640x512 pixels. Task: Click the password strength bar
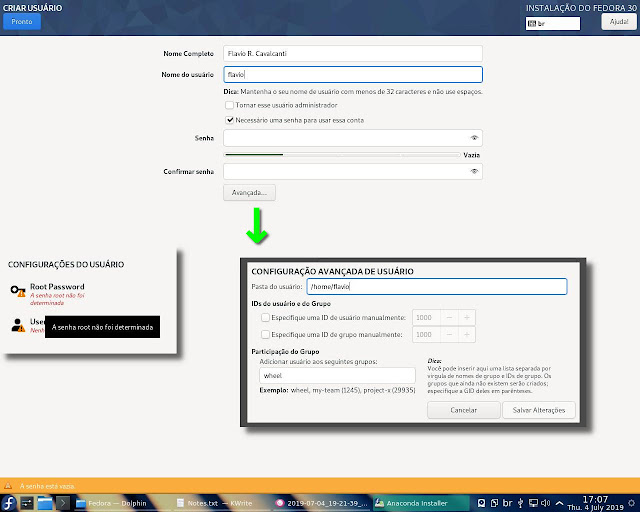342,155
